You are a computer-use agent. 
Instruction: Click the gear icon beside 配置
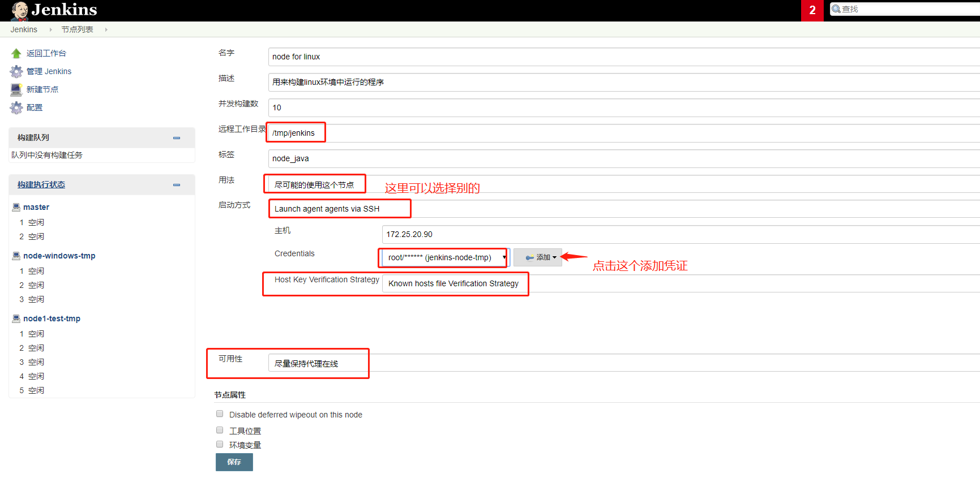click(x=16, y=107)
